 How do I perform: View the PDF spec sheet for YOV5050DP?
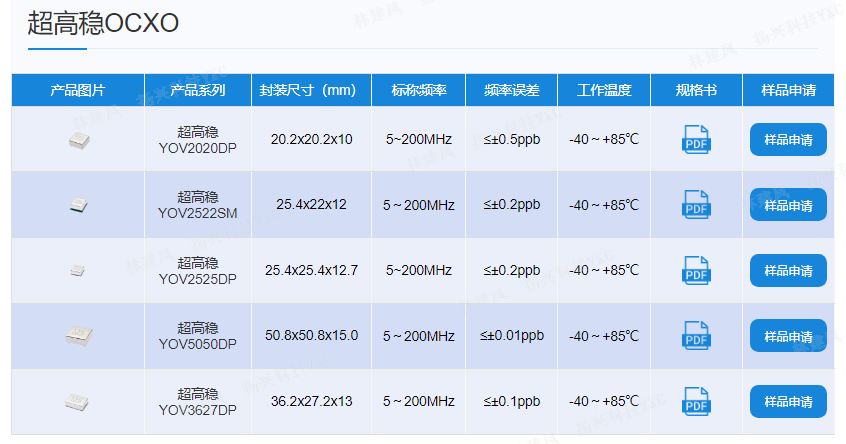coord(696,336)
